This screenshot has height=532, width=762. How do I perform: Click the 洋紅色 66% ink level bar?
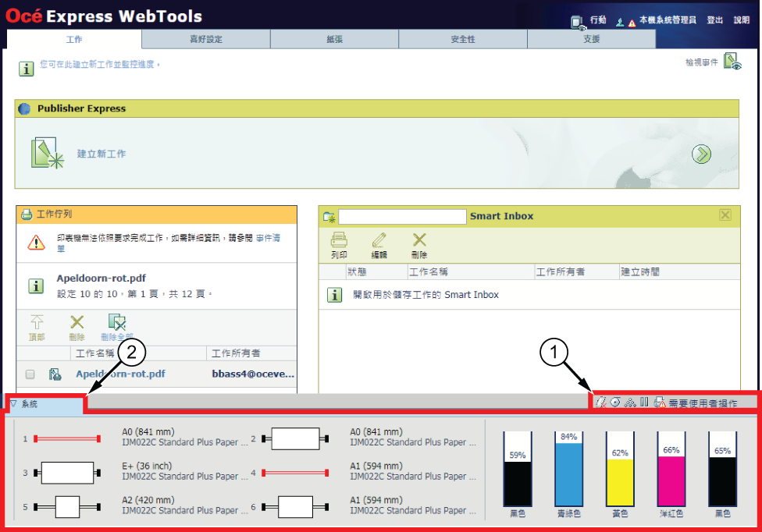tap(671, 469)
